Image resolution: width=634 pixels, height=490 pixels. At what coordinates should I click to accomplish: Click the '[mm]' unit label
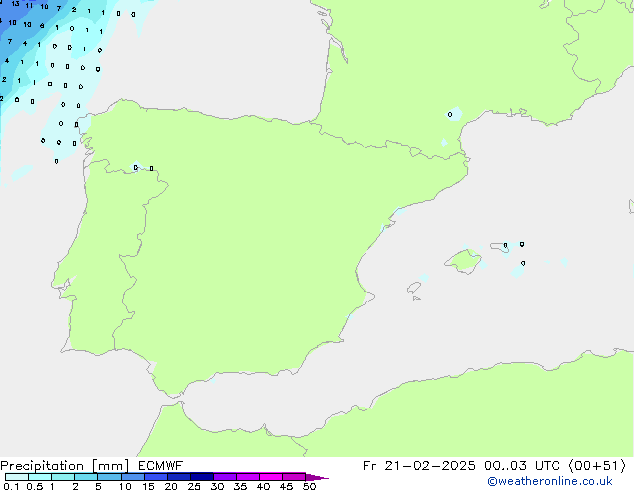[110, 466]
